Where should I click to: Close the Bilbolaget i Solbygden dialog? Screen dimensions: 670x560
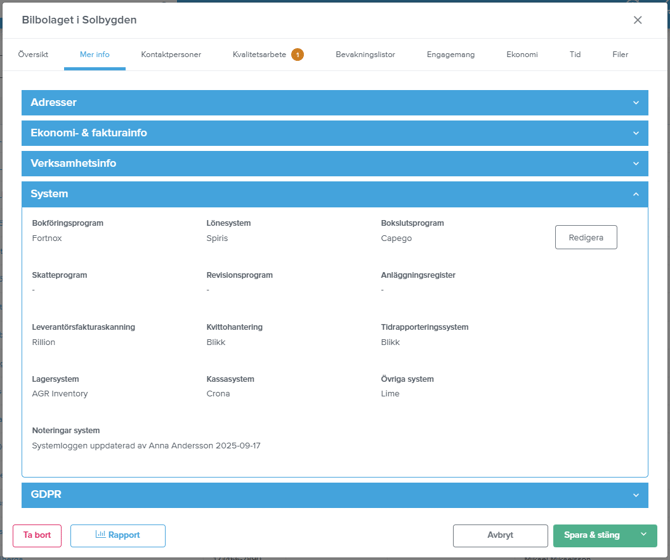[x=638, y=20]
